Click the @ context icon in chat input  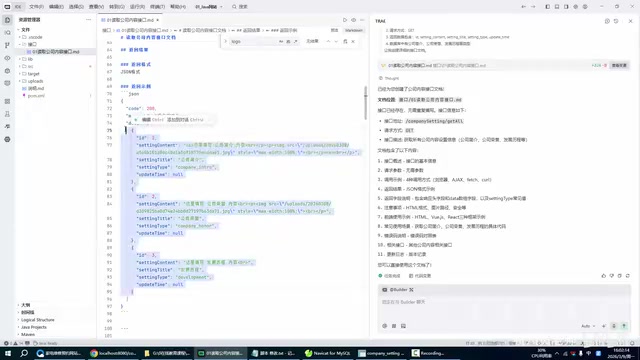(384, 326)
